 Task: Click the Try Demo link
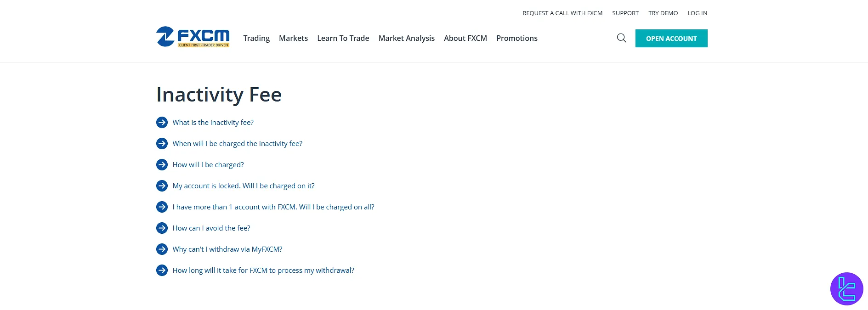click(663, 13)
